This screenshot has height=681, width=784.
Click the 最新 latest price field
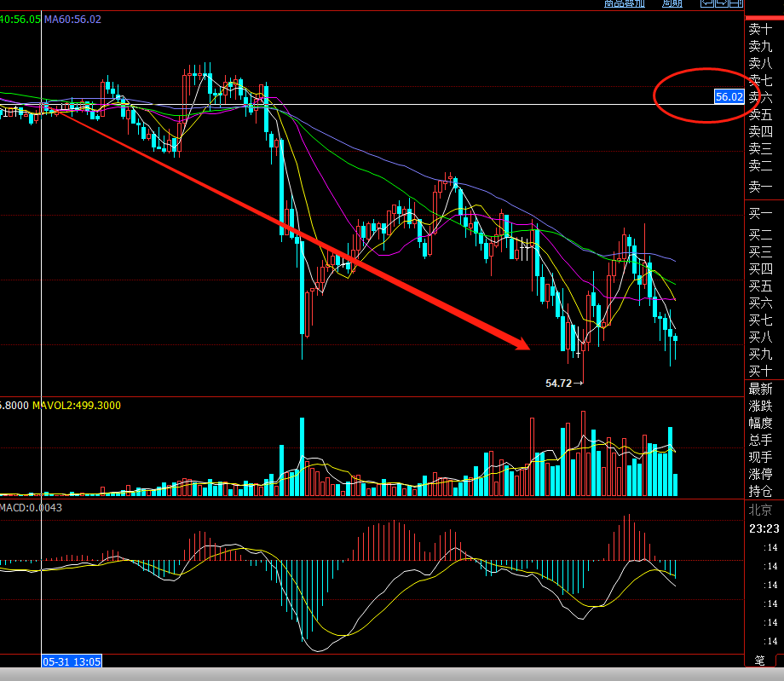pos(760,389)
